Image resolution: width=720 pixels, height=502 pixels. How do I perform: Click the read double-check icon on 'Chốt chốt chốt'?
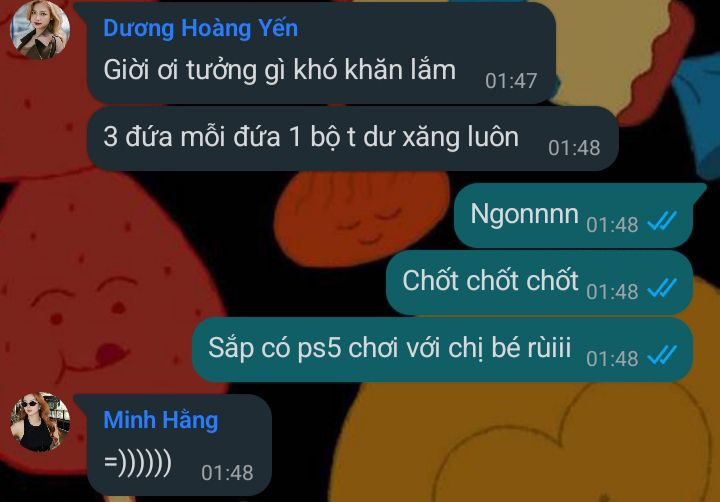click(x=662, y=288)
